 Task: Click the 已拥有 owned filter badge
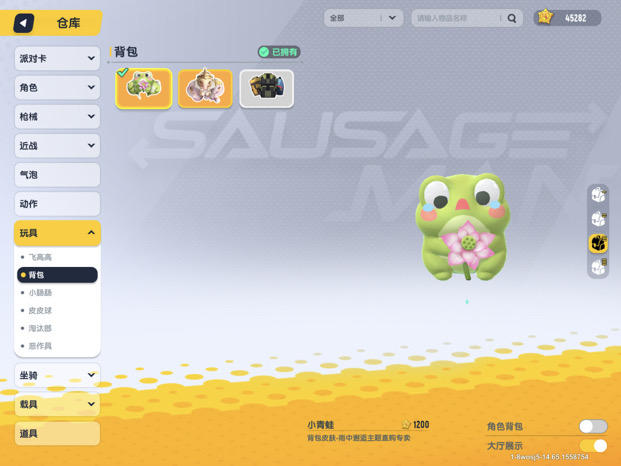[x=279, y=52]
